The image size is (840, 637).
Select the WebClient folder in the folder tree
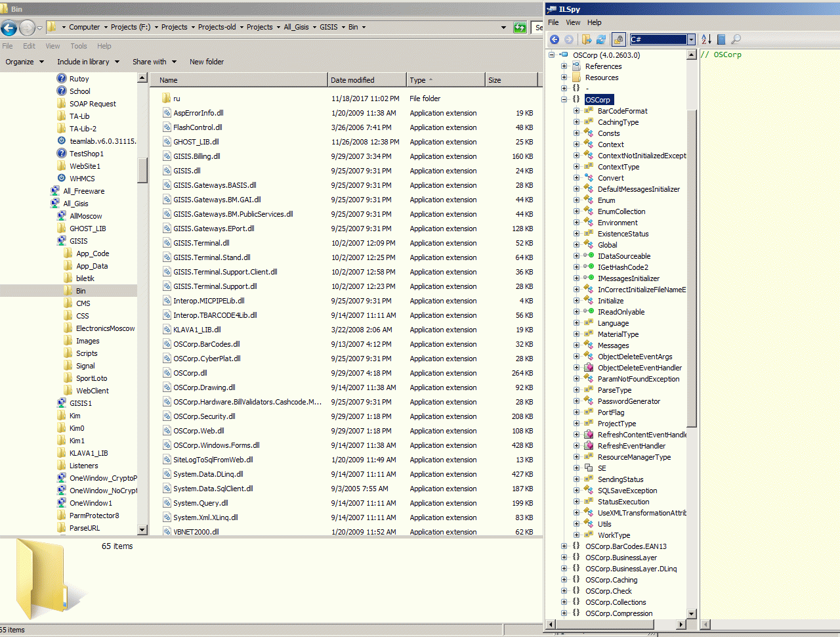pos(93,391)
